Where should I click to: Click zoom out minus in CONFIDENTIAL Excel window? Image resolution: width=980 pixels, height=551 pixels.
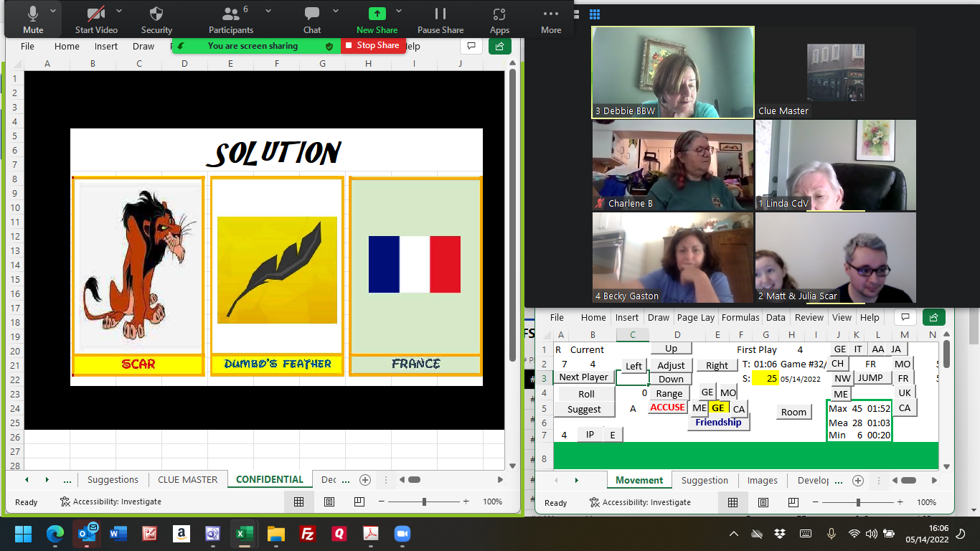pos(382,501)
